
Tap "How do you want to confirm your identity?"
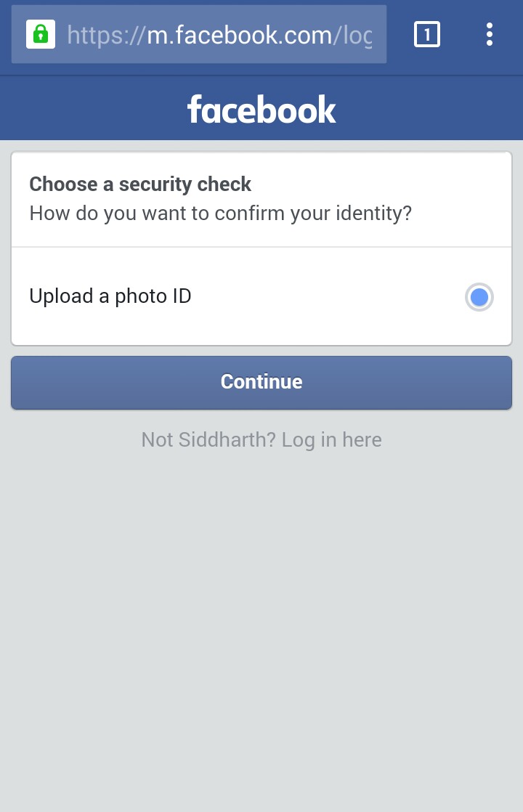[x=220, y=214]
